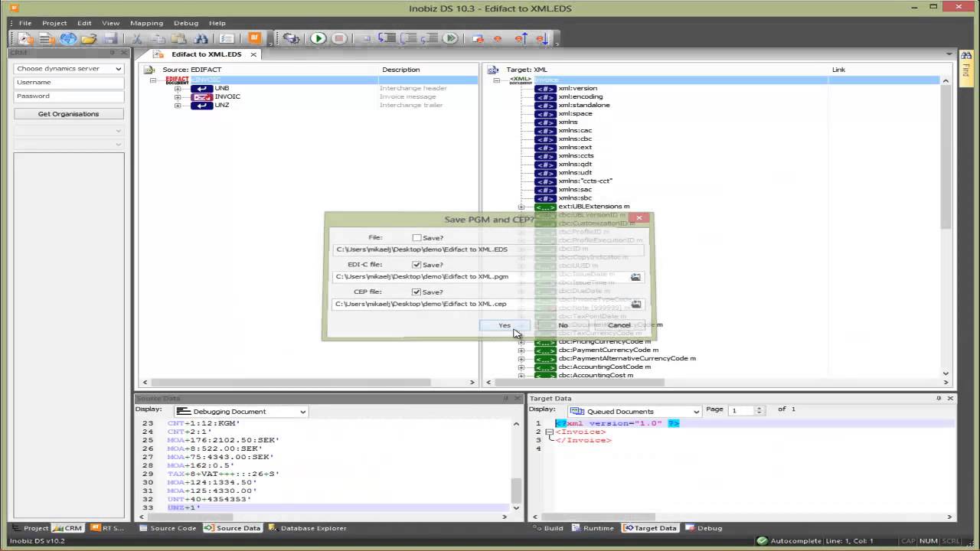The image size is (980, 551).
Task: Close the Save PGM and CEP dialog
Action: tap(639, 218)
